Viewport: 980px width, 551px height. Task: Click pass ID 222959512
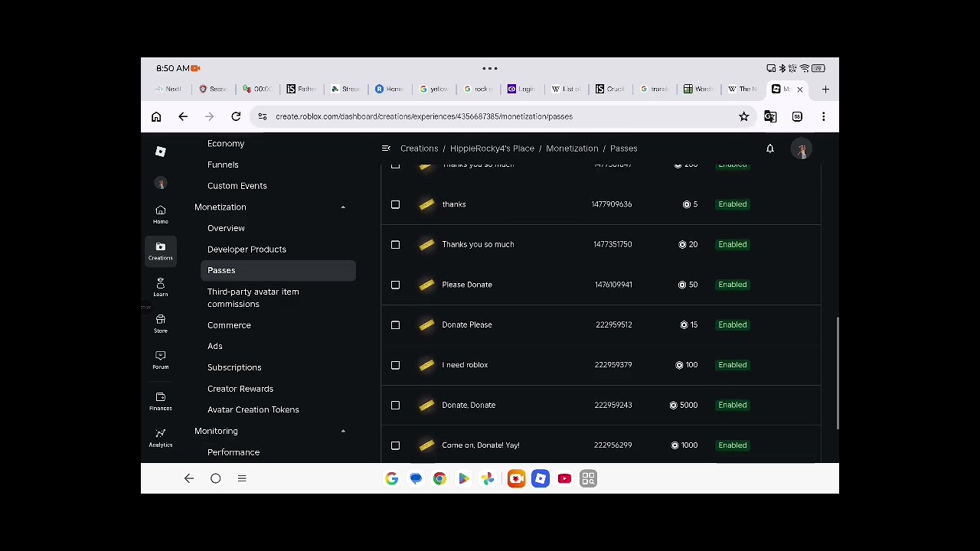click(614, 324)
